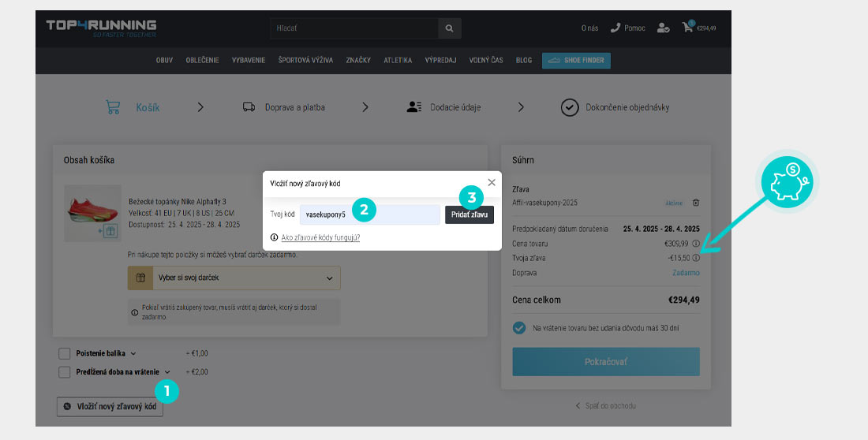Tick the Predĺžená doba na vrátenie checkbox
This screenshot has height=440, width=868.
pyautogui.click(x=65, y=372)
